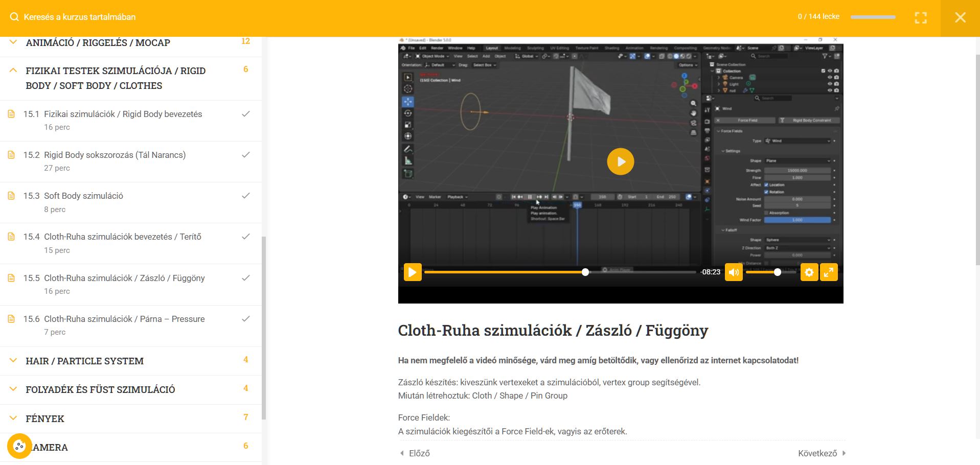
Task: Mute the video with speaker icon
Action: [x=733, y=272]
